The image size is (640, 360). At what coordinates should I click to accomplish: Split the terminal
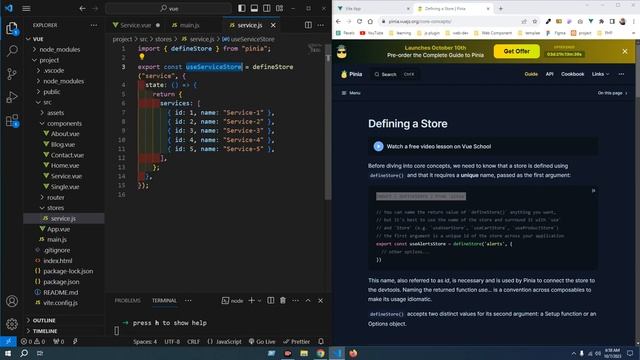(x=271, y=300)
